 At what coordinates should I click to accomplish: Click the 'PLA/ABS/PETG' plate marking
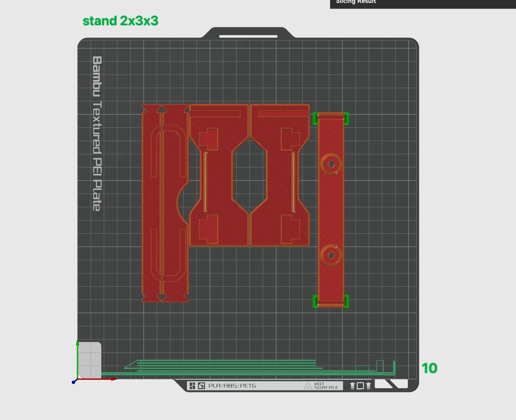(x=232, y=386)
